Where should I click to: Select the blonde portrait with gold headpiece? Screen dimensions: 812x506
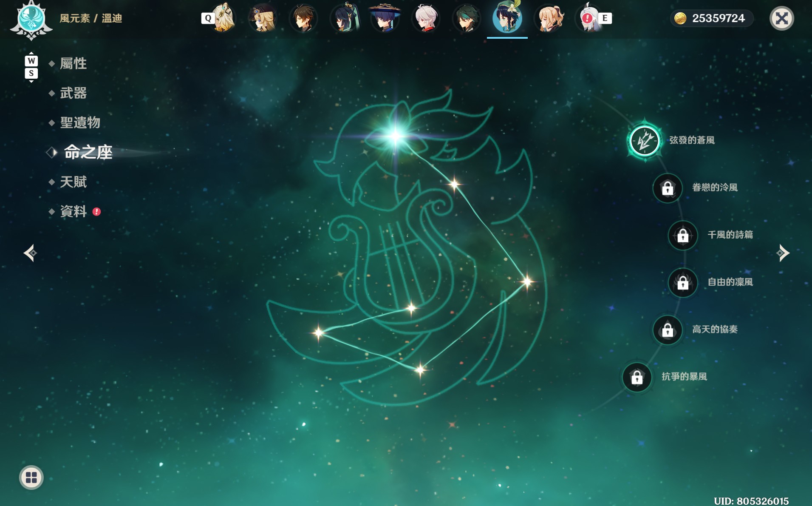[x=223, y=18]
